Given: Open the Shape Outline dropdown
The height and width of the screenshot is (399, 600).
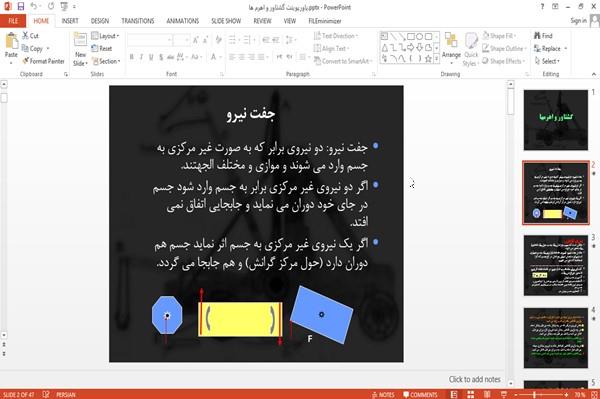Looking at the screenshot, I should click(x=504, y=48).
